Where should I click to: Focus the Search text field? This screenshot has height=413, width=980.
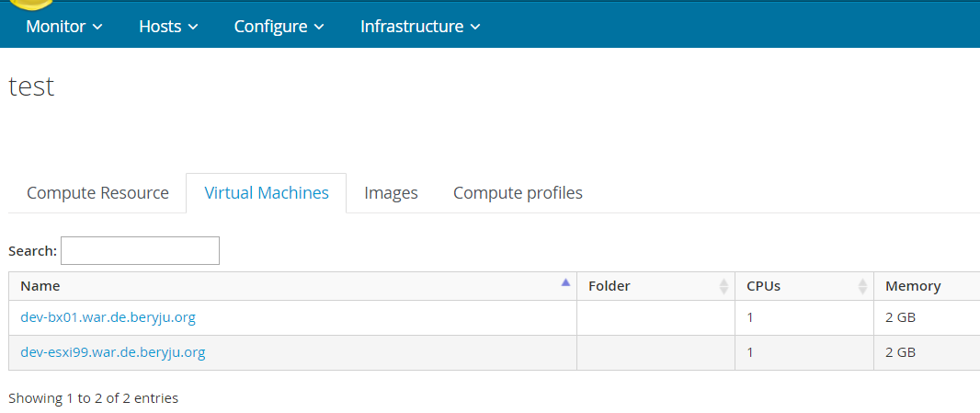coord(140,250)
